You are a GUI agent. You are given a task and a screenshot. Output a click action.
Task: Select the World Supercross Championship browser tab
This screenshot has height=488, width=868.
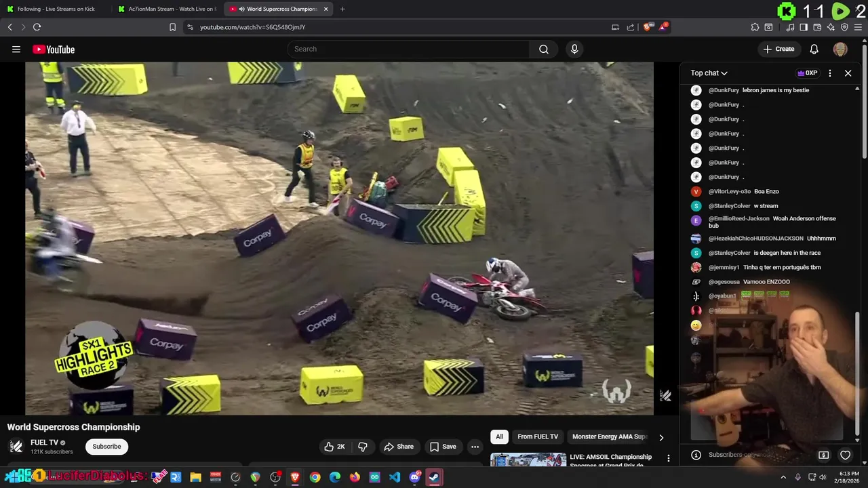(x=277, y=9)
